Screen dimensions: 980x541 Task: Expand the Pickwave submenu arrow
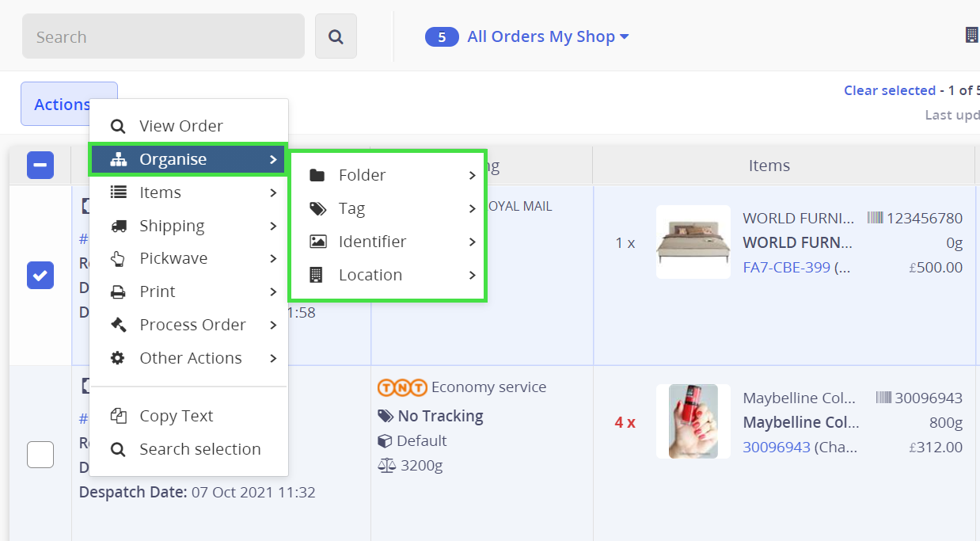coord(272,258)
